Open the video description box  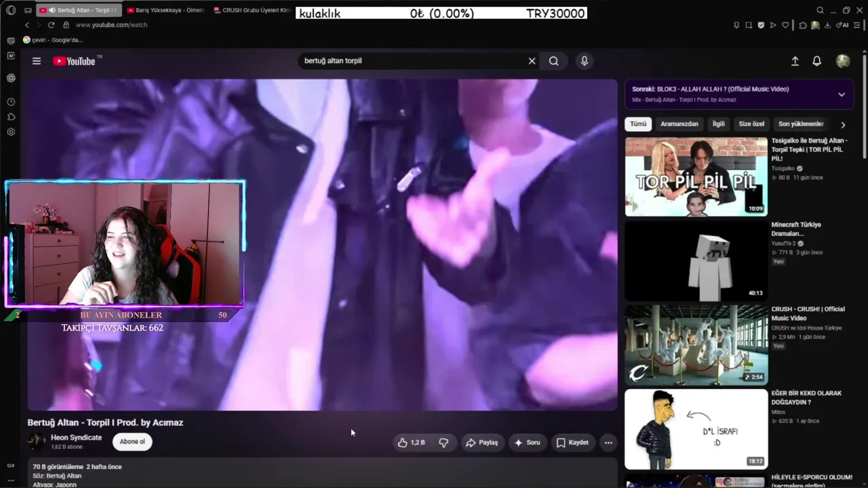click(322, 474)
